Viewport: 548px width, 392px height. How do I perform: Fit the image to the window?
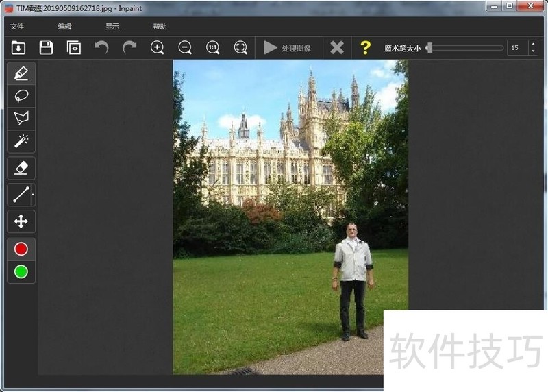(x=240, y=47)
